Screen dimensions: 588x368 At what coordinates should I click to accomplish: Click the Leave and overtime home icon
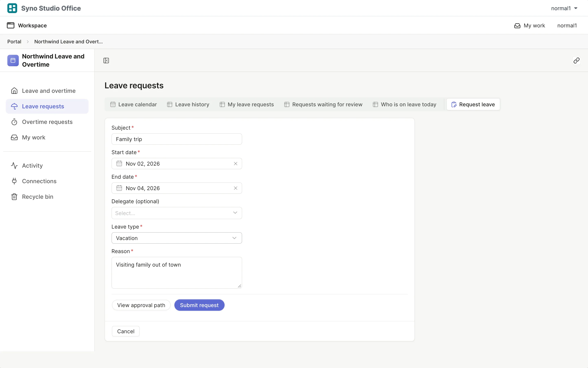(x=14, y=91)
